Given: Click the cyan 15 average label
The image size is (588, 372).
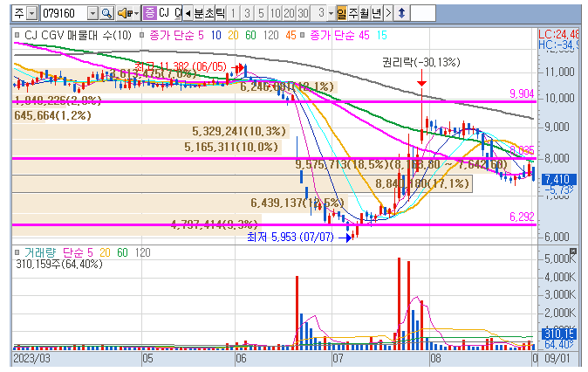Looking at the screenshot, I should (382, 35).
